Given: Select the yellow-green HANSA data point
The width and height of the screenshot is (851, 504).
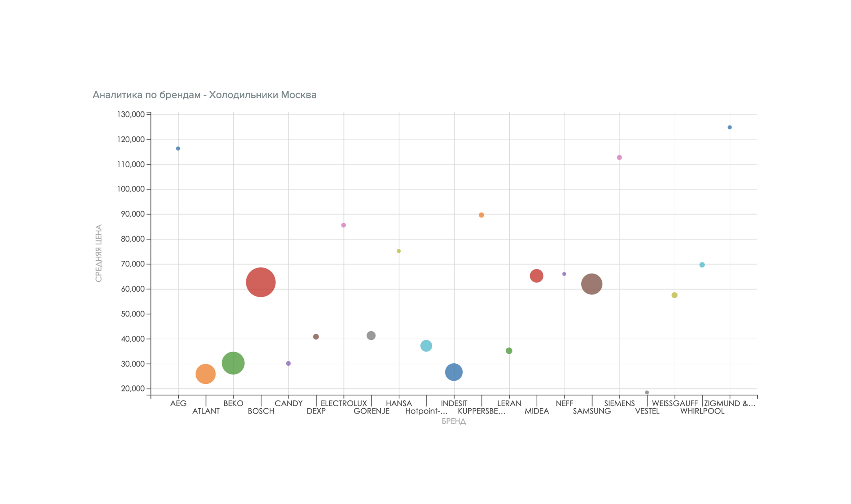Looking at the screenshot, I should click(399, 251).
